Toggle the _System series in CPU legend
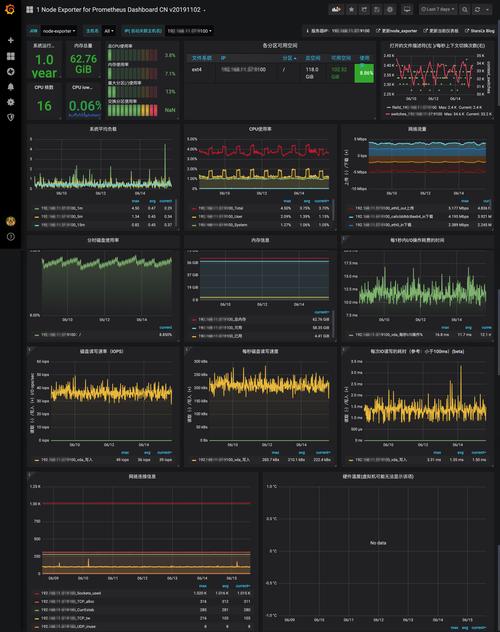This screenshot has height=632, width=500. [222, 225]
